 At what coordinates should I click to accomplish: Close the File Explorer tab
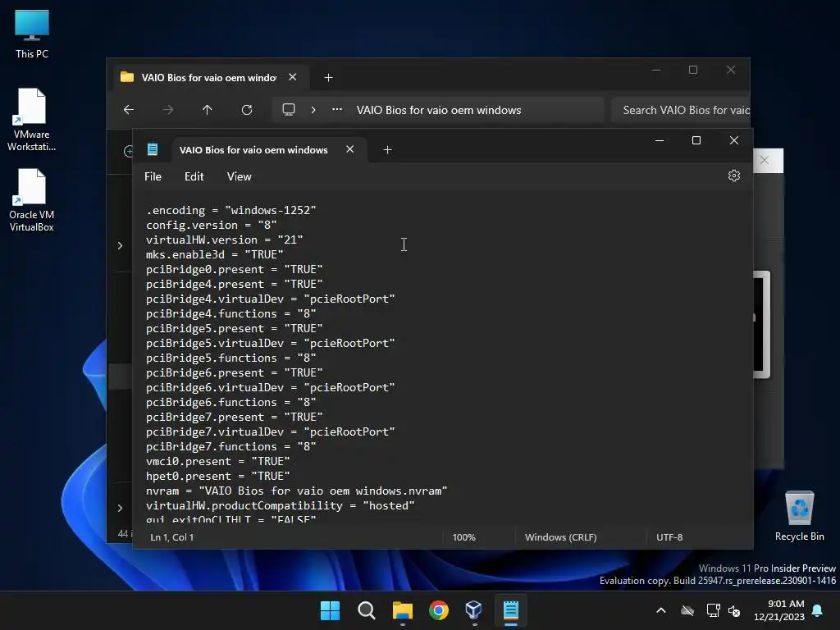click(293, 77)
